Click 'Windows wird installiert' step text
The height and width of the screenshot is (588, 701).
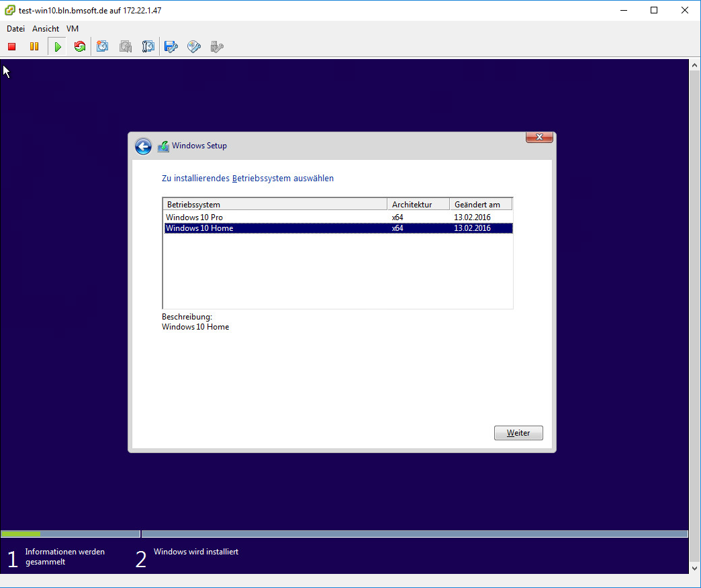196,552
